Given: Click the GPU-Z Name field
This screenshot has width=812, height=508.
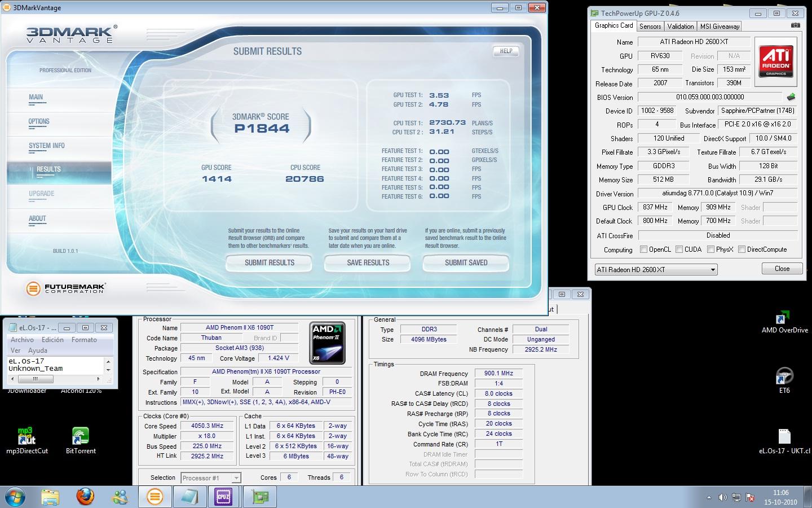Looking at the screenshot, I should [694, 42].
